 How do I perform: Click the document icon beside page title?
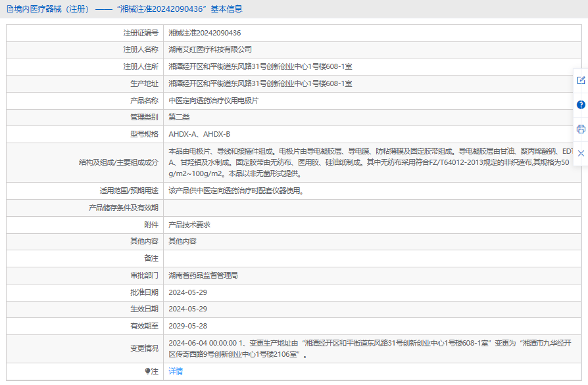click(x=10, y=9)
